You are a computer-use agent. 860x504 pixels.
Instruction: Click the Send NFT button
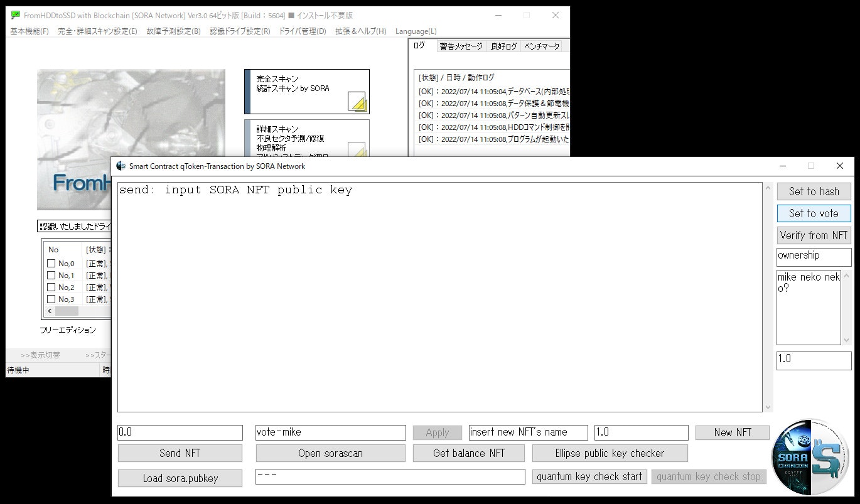180,453
